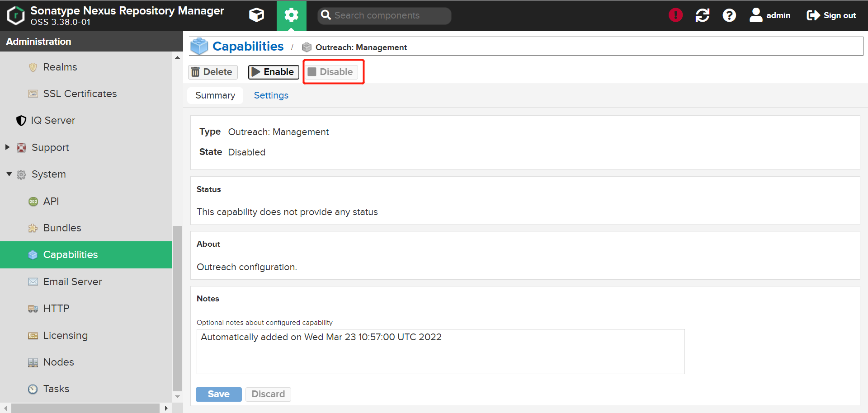Screen dimensions: 868x413
Task: Open HTTP in the sidebar
Action: [x=57, y=309]
